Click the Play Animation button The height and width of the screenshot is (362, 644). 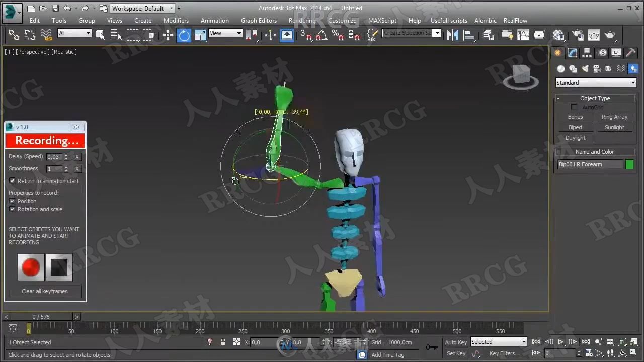(561, 342)
